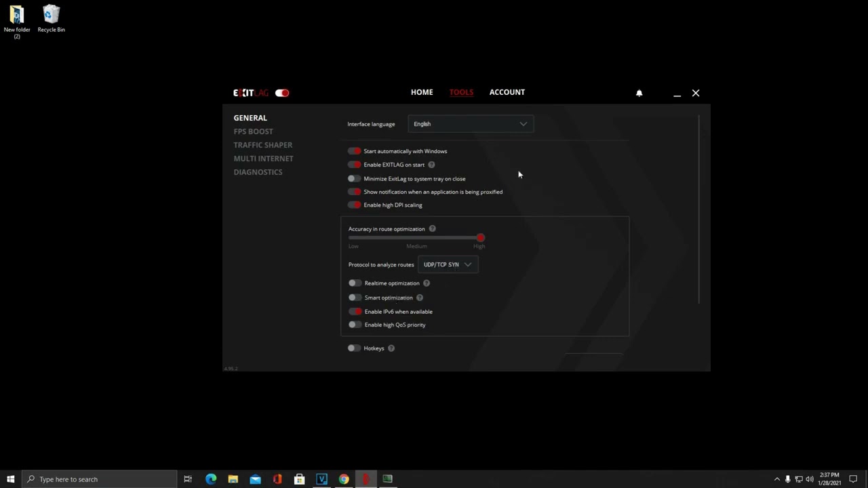Image resolution: width=868 pixels, height=488 pixels.
Task: Enable high QoS priority
Action: [355, 325]
